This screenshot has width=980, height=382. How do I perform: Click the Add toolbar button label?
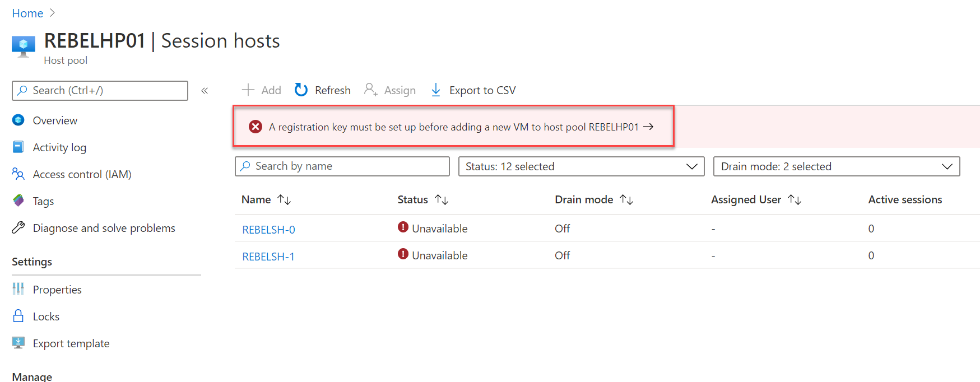coord(271,90)
